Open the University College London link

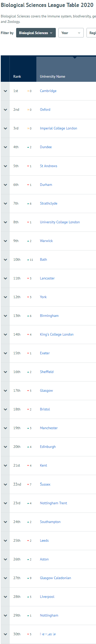click(60, 222)
